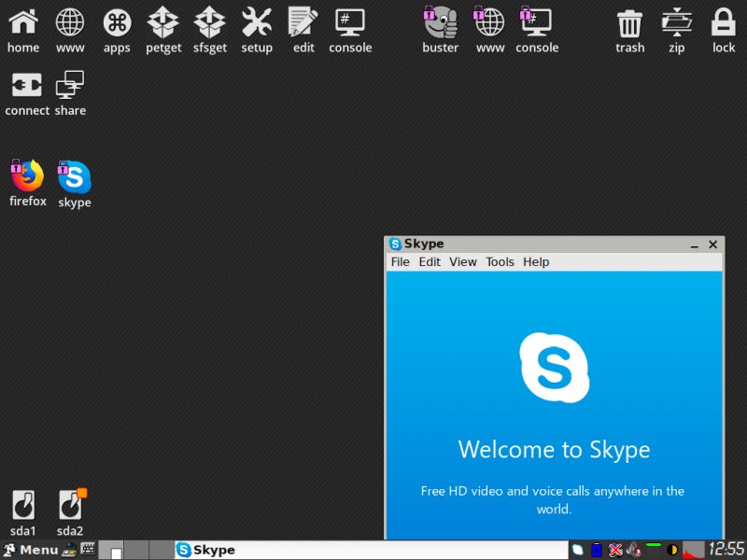Open the edit text editor icon
Image resolution: width=747 pixels, height=560 pixels.
[303, 23]
